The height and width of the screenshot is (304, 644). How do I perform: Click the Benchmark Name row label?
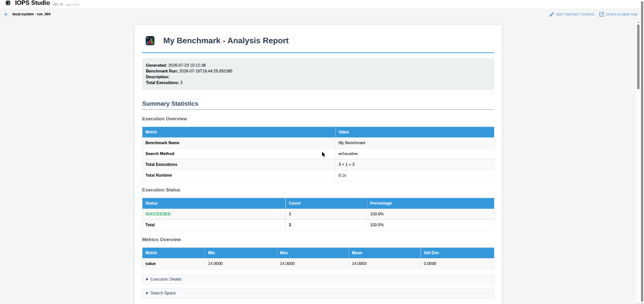click(x=162, y=143)
